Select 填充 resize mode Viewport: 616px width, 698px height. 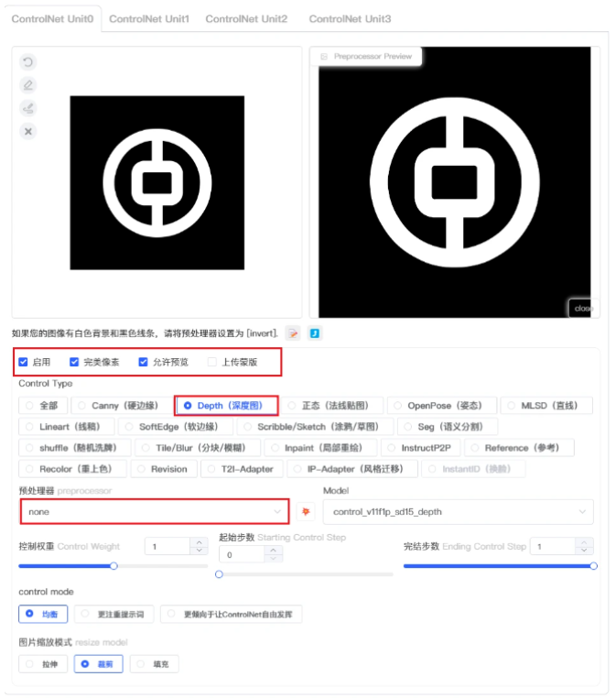155,664
